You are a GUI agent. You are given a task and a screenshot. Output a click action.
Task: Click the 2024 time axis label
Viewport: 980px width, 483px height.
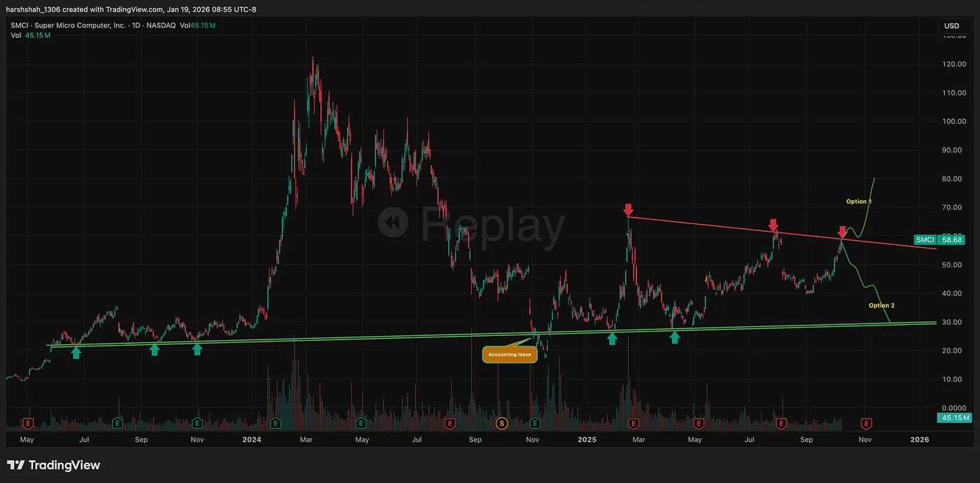[251, 440]
